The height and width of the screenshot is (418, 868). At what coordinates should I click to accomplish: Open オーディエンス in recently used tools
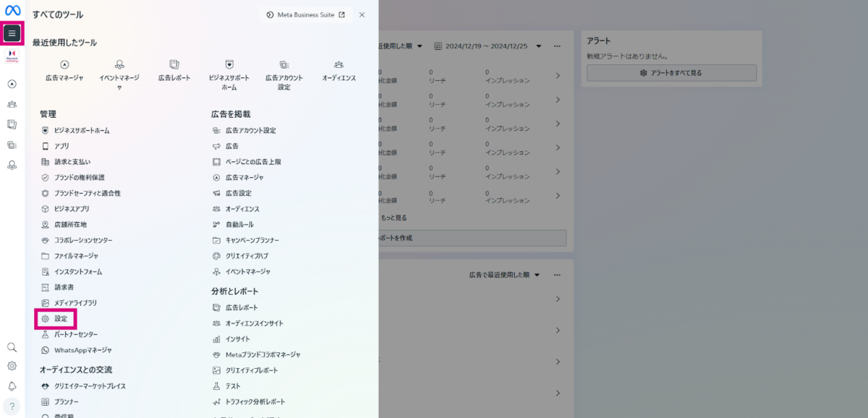tap(339, 70)
